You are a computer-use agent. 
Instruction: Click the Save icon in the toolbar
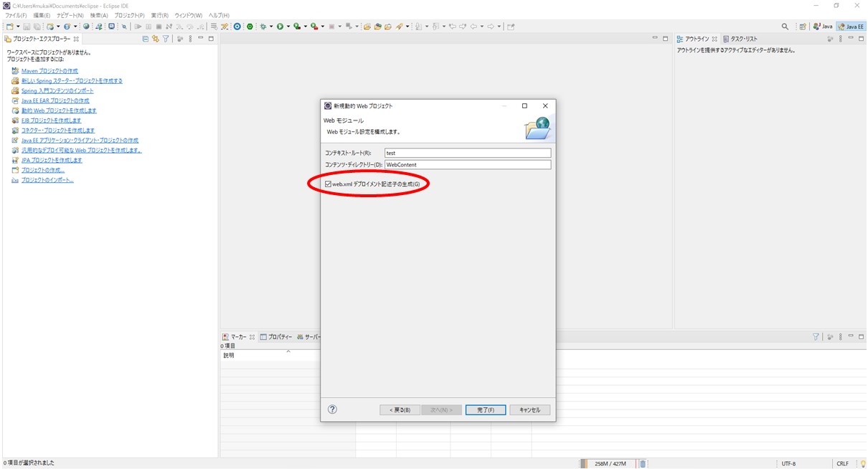[27, 27]
